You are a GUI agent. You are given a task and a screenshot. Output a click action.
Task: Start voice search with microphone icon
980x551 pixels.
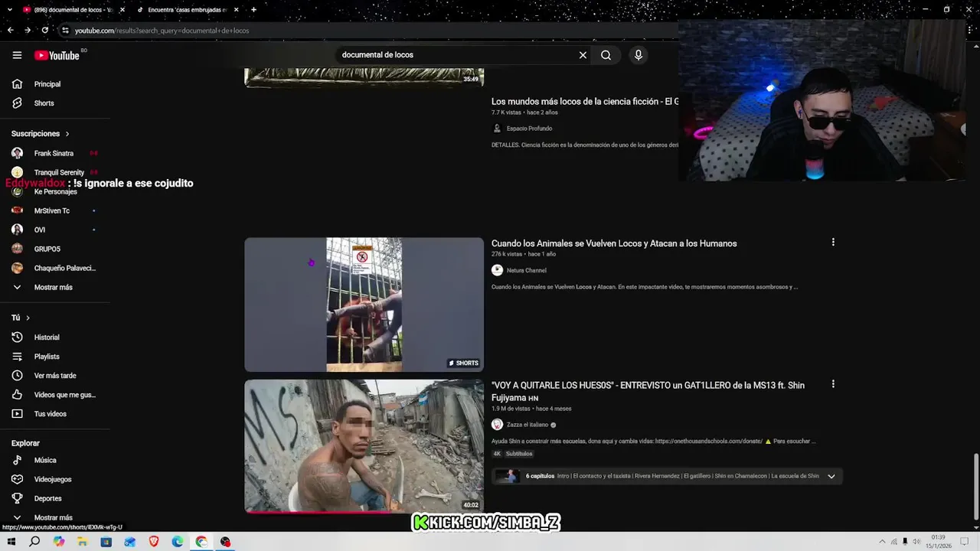639,55
